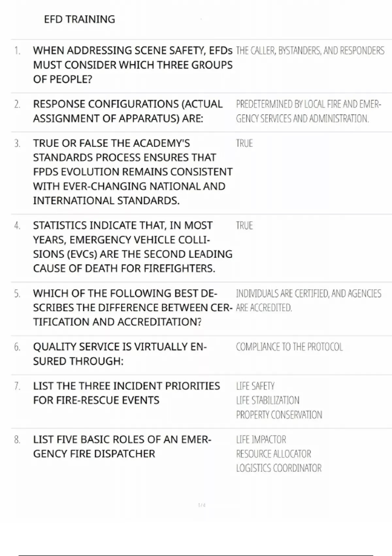Click the emergency vehicle collisions statistics question
The width and height of the screenshot is (392, 556).
coord(132,247)
